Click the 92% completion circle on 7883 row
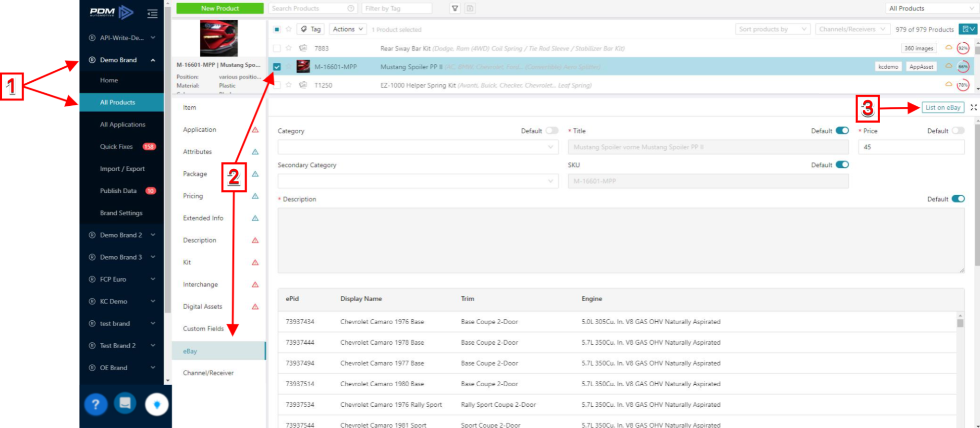The image size is (980, 428). click(963, 48)
